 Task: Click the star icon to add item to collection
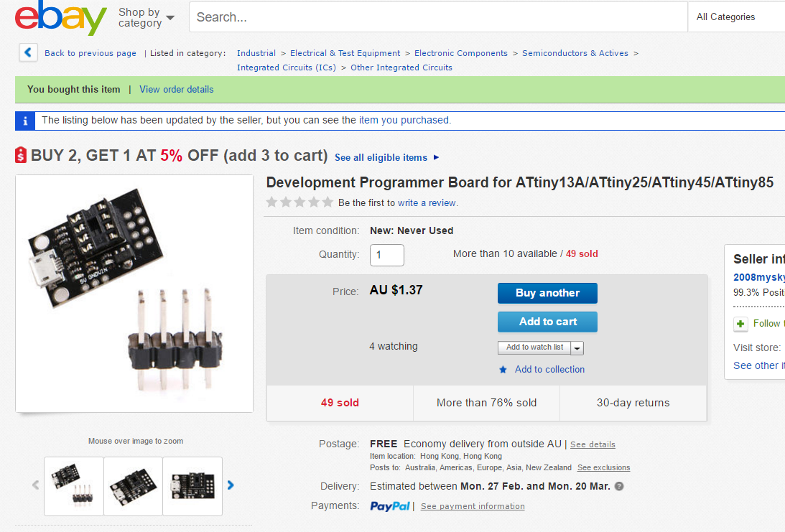502,369
